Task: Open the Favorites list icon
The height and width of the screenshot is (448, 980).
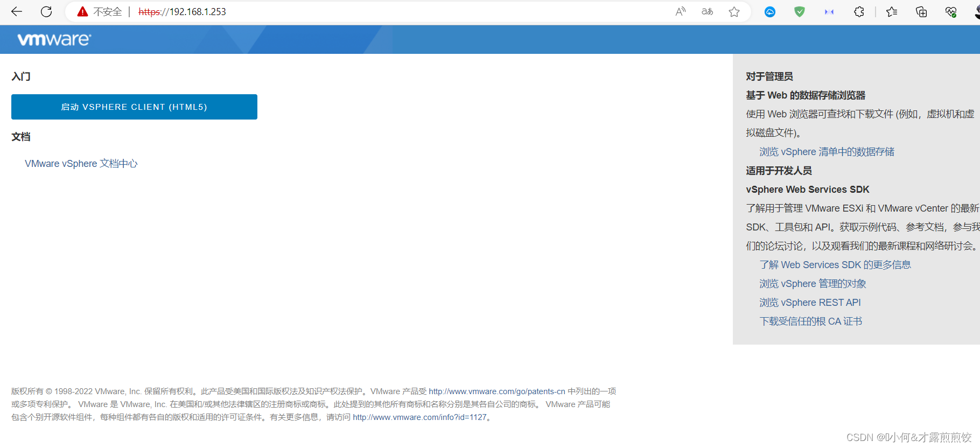Action: click(892, 12)
